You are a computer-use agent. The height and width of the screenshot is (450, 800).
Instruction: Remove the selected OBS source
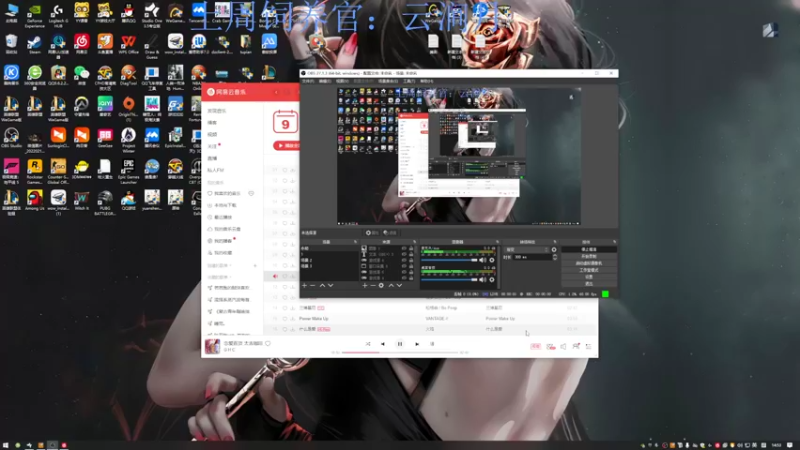pos(372,286)
